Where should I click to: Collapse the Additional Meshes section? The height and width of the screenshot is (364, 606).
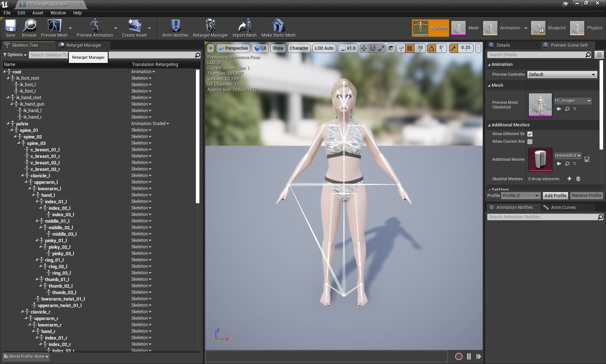[489, 125]
